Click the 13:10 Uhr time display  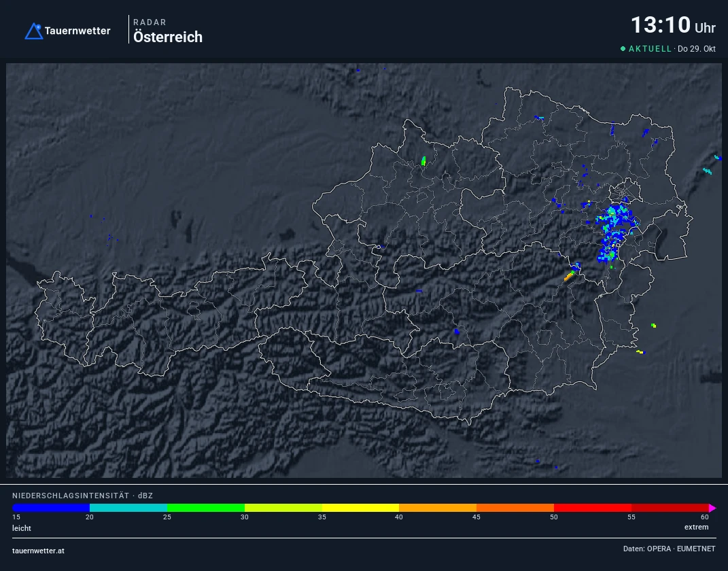[x=673, y=25]
